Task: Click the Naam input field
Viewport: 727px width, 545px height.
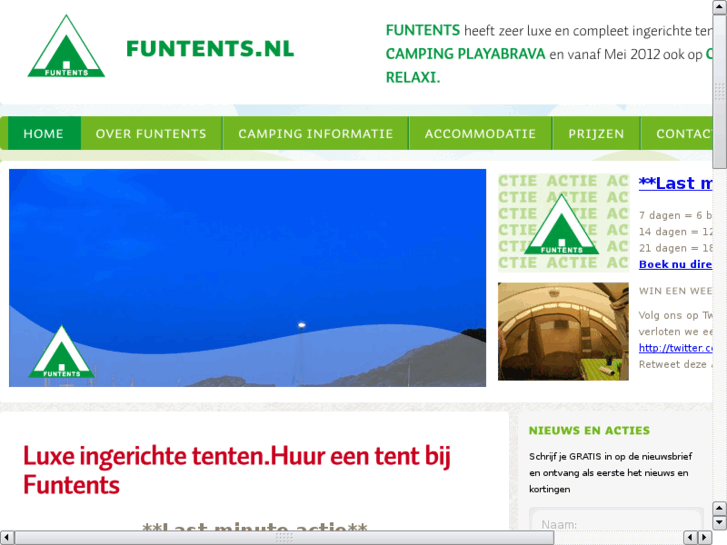Action: pyautogui.click(x=617, y=520)
